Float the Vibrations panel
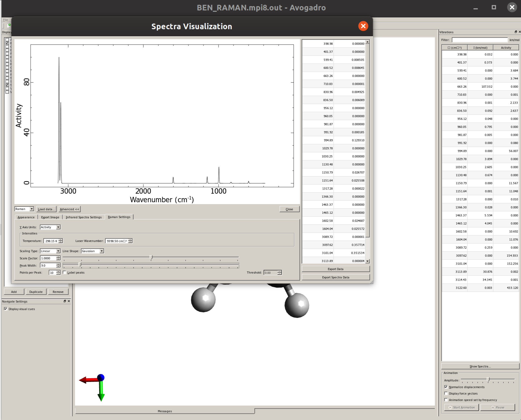521x420 pixels. [516, 32]
